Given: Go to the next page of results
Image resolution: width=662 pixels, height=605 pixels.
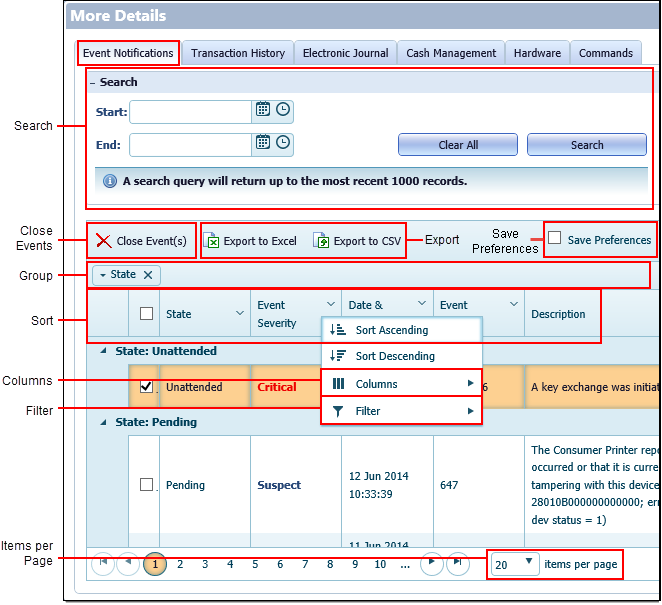Looking at the screenshot, I should click(431, 563).
